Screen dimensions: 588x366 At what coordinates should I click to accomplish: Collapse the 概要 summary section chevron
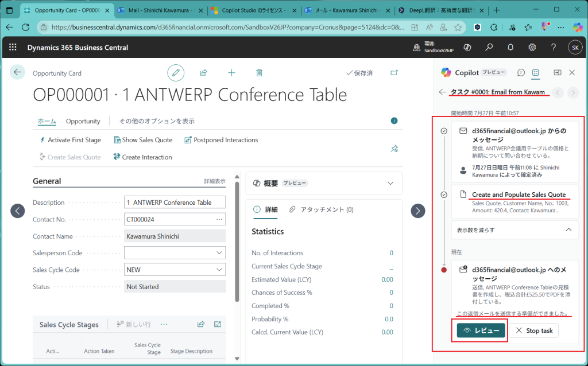tap(390, 183)
